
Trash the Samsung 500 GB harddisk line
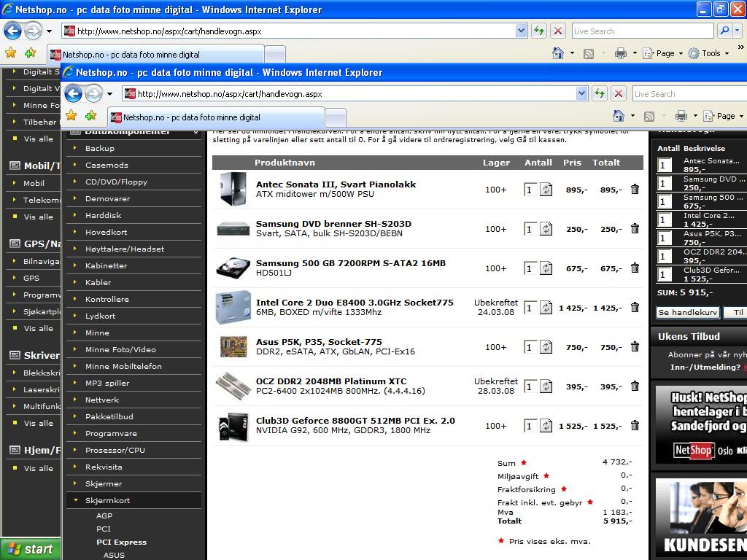pyautogui.click(x=635, y=268)
